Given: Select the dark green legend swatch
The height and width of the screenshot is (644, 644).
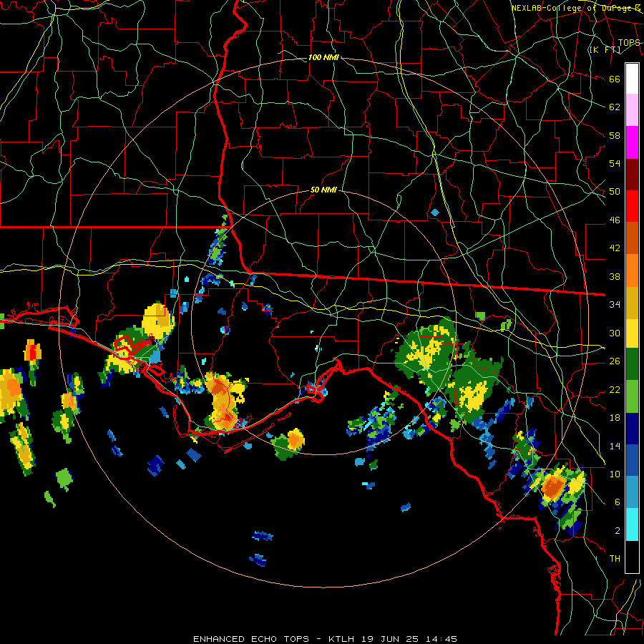Looking at the screenshot, I should point(632,364).
